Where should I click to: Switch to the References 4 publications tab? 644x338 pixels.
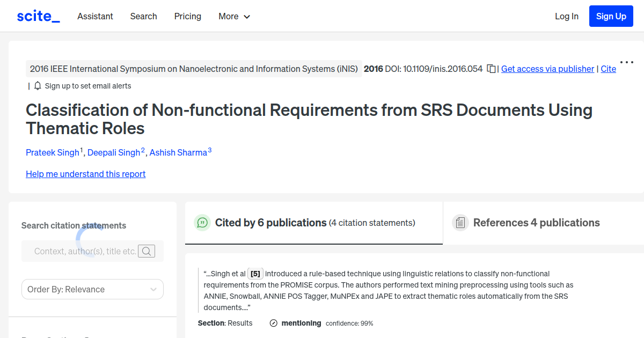tap(536, 222)
